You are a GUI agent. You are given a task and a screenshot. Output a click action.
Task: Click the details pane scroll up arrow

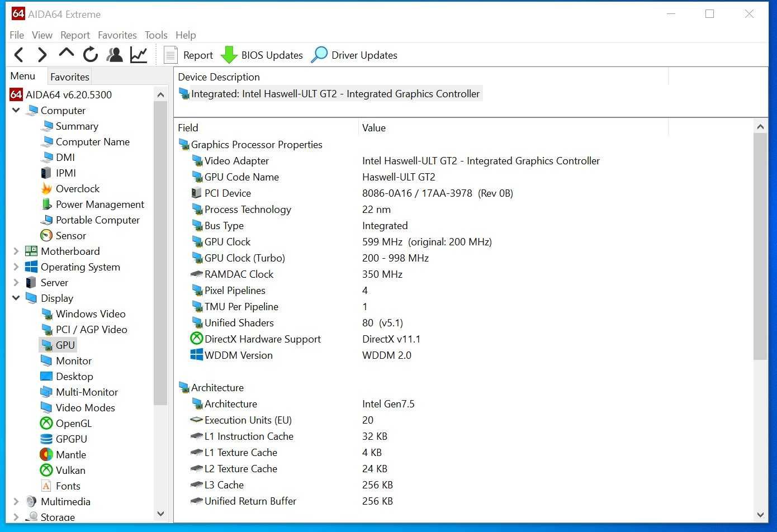(x=760, y=127)
